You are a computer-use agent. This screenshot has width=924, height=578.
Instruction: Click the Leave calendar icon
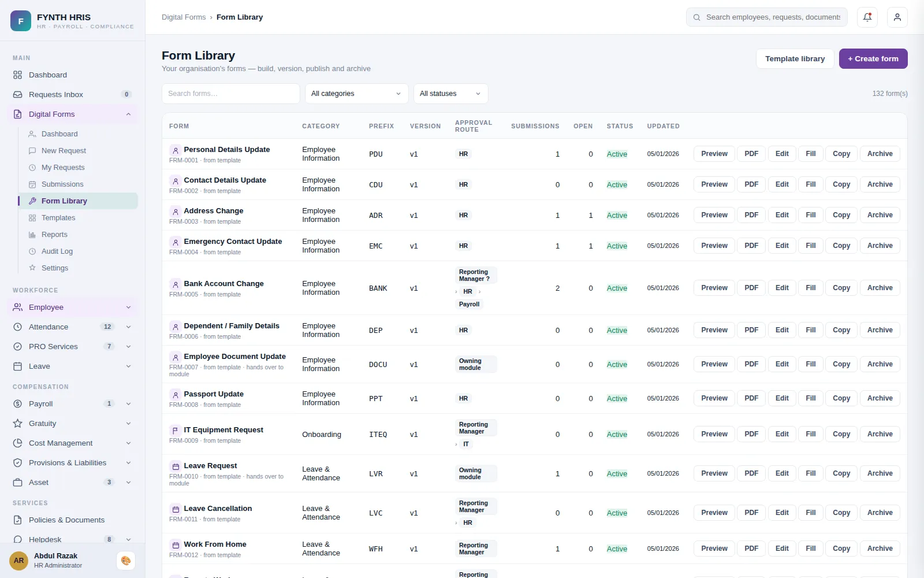17,366
